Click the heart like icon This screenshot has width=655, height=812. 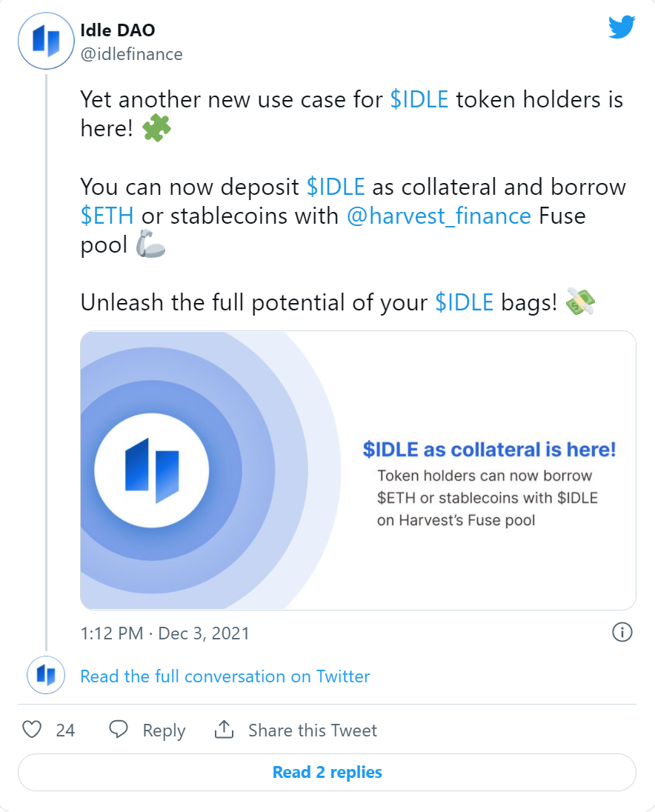[32, 729]
